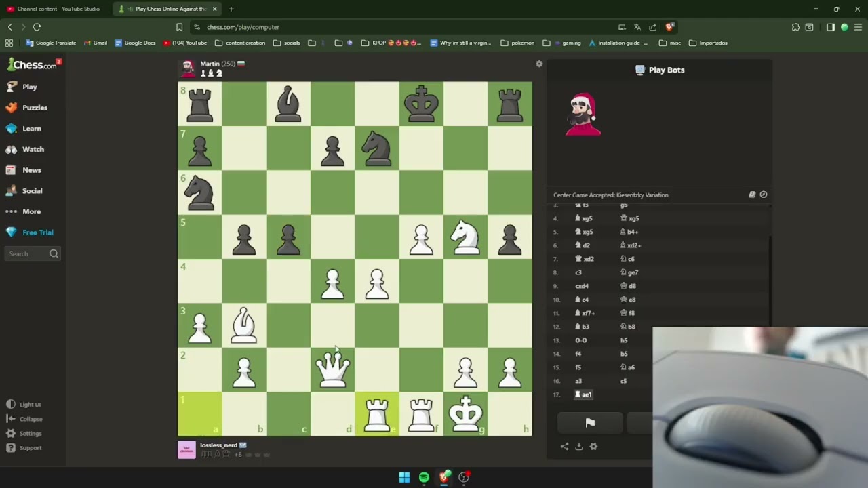The image size is (868, 488).
Task: Open the Watch section
Action: 25,149
